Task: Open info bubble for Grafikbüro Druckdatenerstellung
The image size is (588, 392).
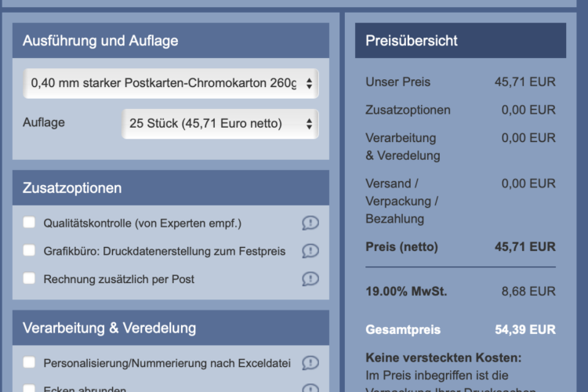Action: tap(310, 251)
